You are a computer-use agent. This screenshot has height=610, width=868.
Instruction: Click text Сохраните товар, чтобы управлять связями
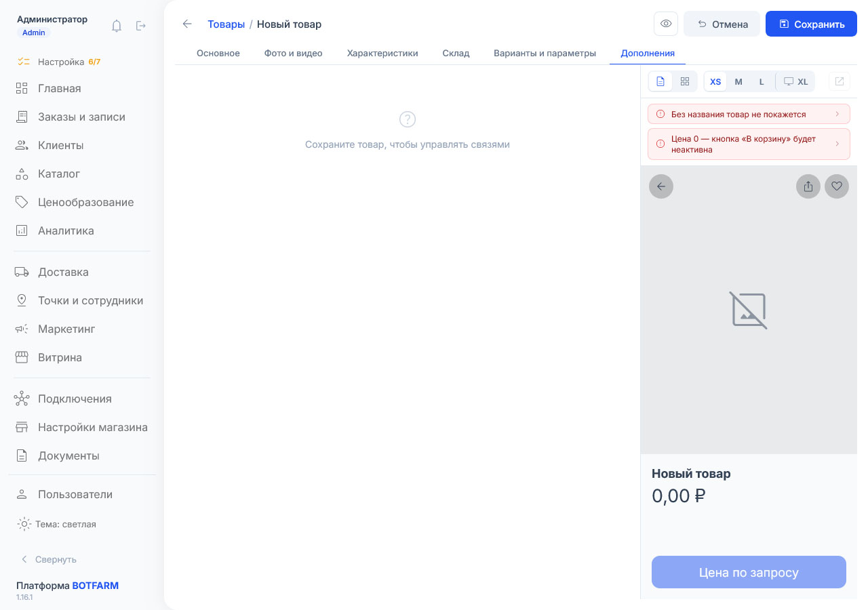(x=407, y=144)
